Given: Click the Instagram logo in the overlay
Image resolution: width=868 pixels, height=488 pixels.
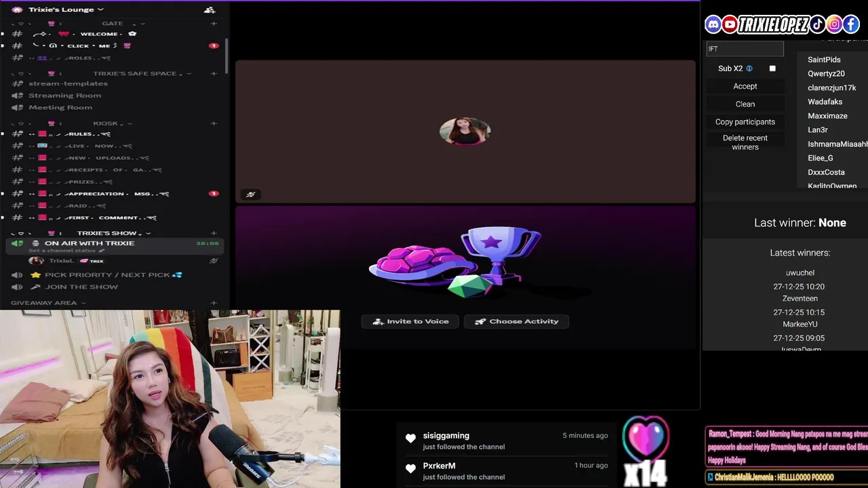Looking at the screenshot, I should [835, 25].
